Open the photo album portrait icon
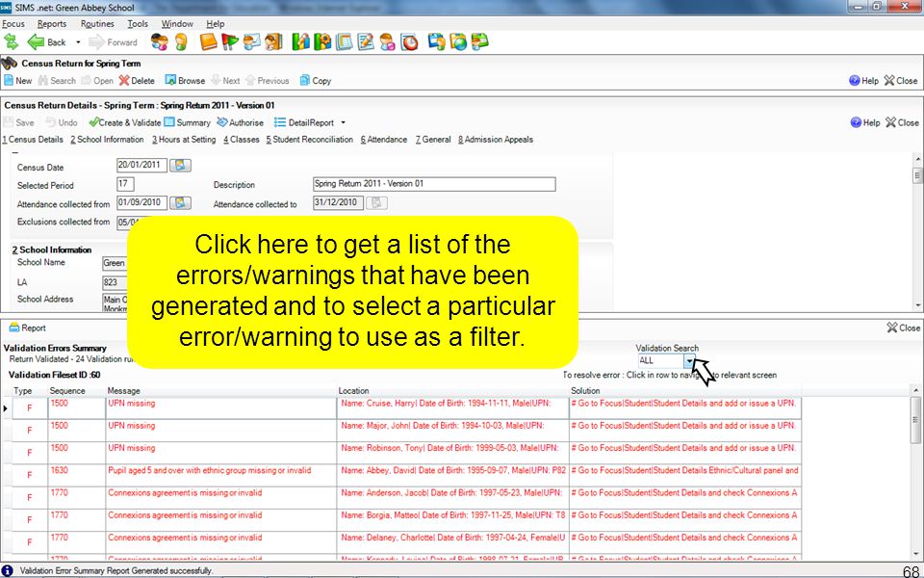The height and width of the screenshot is (578, 924). coord(273,41)
